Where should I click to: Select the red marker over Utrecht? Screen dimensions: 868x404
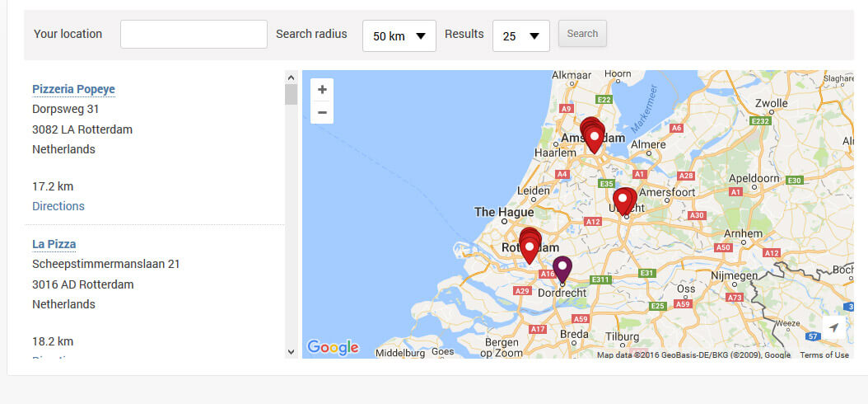pos(623,202)
